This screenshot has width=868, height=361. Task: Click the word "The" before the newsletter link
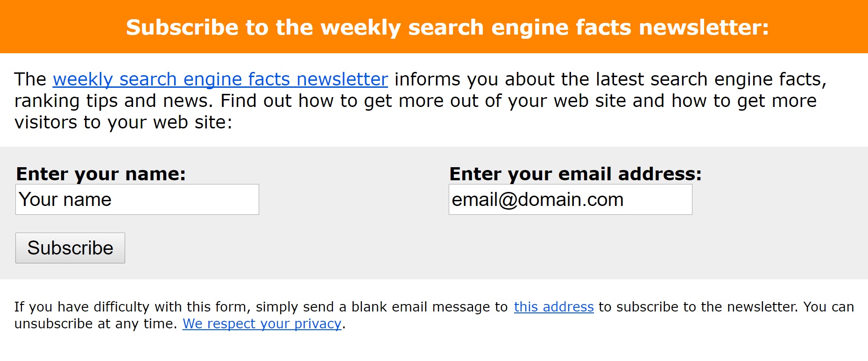click(30, 79)
